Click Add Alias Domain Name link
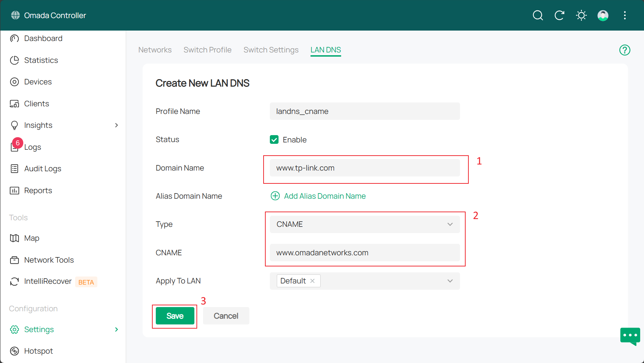Screen dimensions: 644x363 [324, 196]
